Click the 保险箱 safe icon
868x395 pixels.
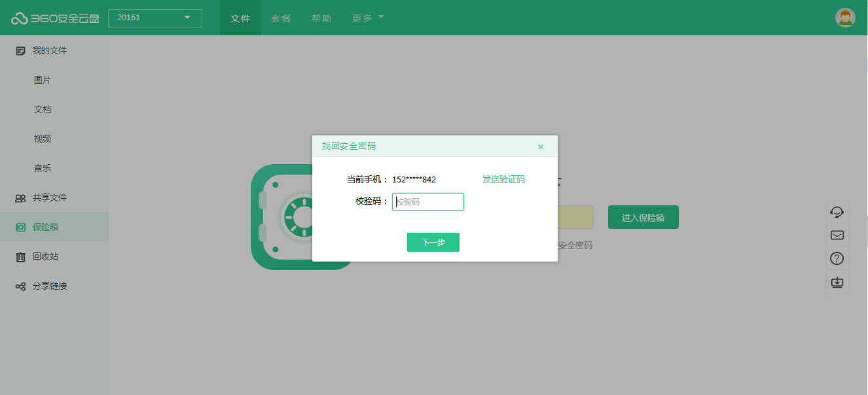click(x=20, y=227)
